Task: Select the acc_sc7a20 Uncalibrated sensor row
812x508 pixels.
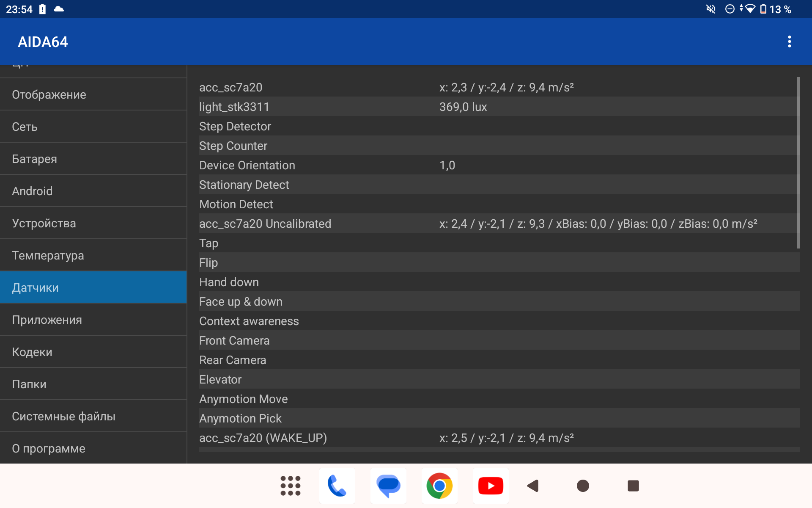Action: pyautogui.click(x=499, y=224)
